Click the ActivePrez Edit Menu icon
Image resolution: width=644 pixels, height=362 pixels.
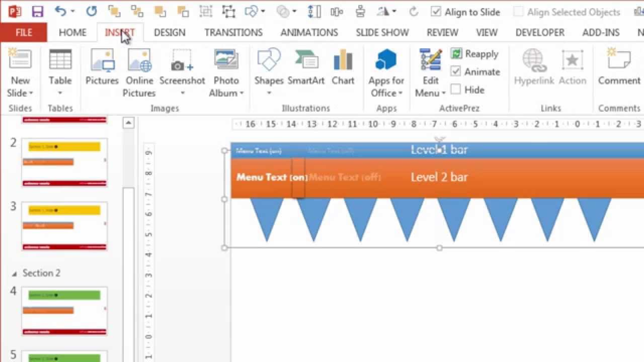(x=431, y=60)
